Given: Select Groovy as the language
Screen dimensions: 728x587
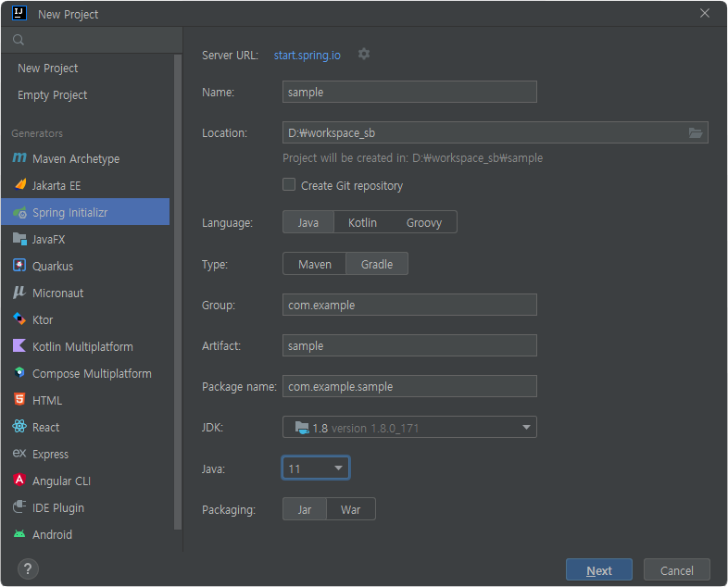Looking at the screenshot, I should pyautogui.click(x=424, y=223).
